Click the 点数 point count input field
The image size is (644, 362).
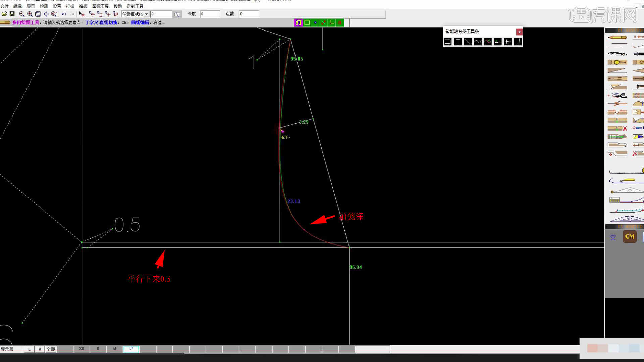coord(249,14)
